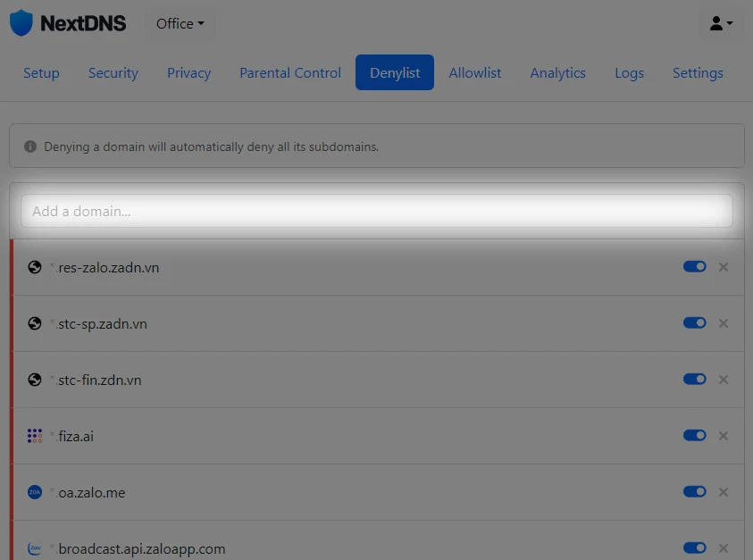Click globe icon beside stc-sp.zadn.vn
This screenshot has width=753, height=560.
click(35, 323)
